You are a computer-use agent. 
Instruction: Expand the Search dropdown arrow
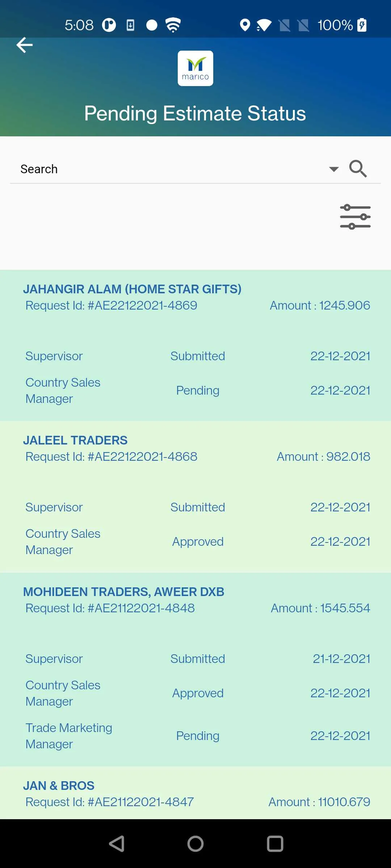point(333,169)
